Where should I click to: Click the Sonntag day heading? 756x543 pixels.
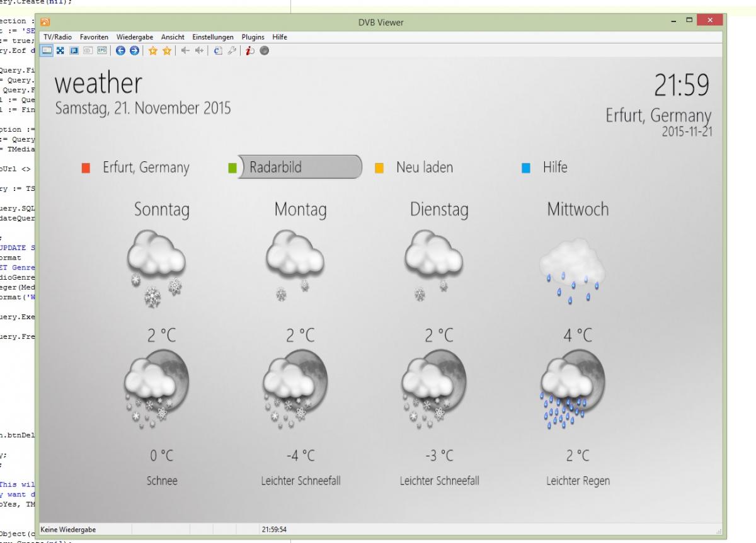[162, 210]
